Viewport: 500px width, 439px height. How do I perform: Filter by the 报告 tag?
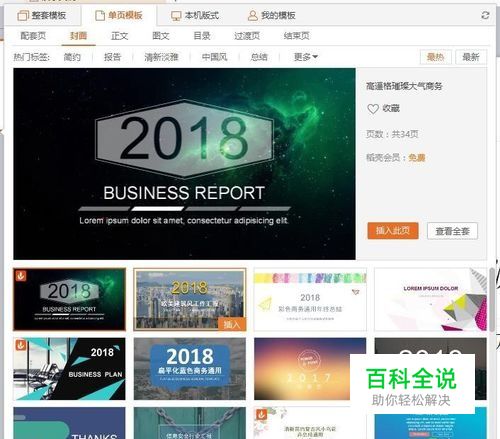(x=112, y=57)
